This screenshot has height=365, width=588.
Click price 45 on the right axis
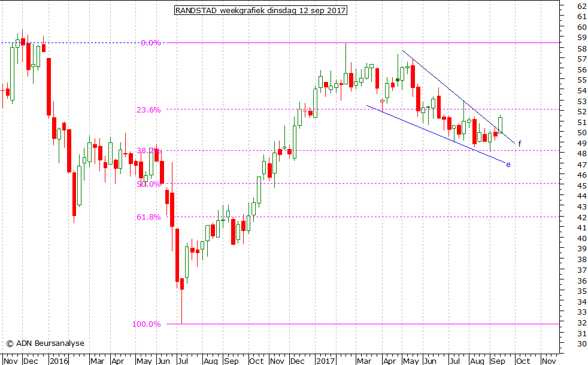pyautogui.click(x=582, y=185)
